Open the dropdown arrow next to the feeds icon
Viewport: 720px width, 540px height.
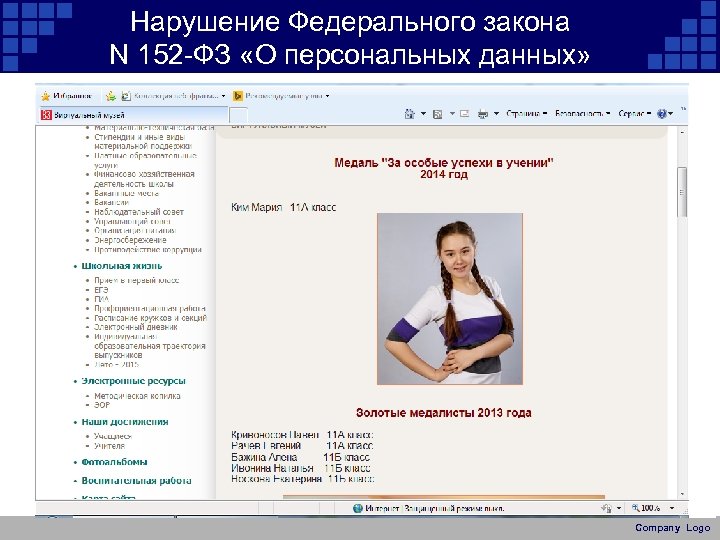coord(452,113)
